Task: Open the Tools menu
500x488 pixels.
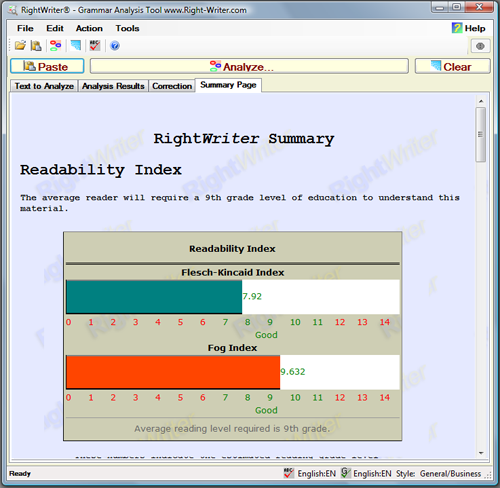Action: pyautogui.click(x=127, y=28)
